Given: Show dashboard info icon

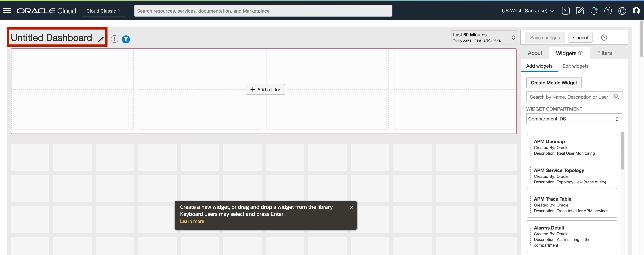Looking at the screenshot, I should 114,39.
